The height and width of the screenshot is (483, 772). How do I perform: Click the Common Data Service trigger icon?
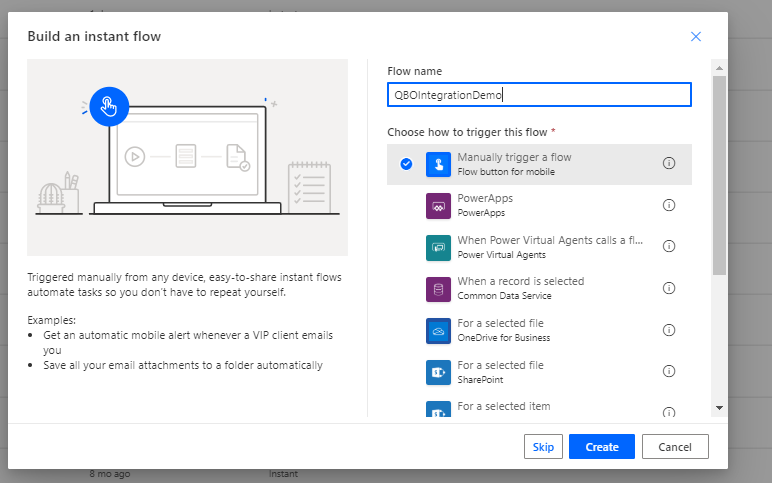(x=438, y=290)
